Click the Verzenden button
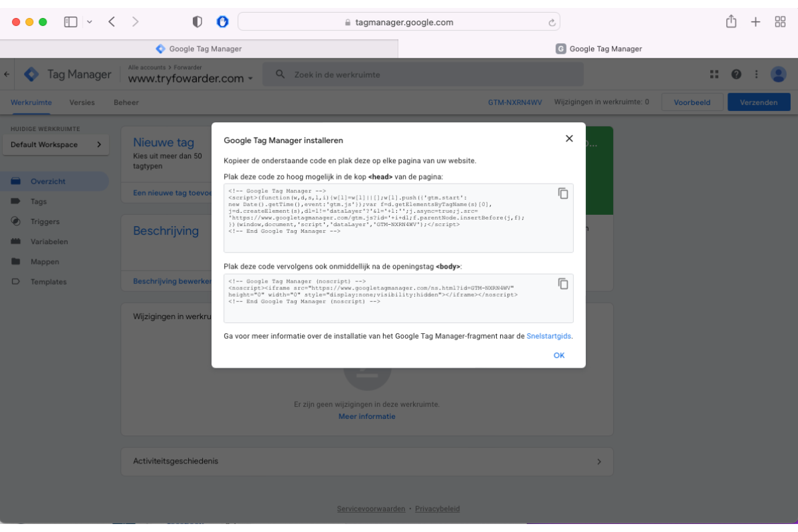Image resolution: width=798 pixels, height=532 pixels. point(759,102)
